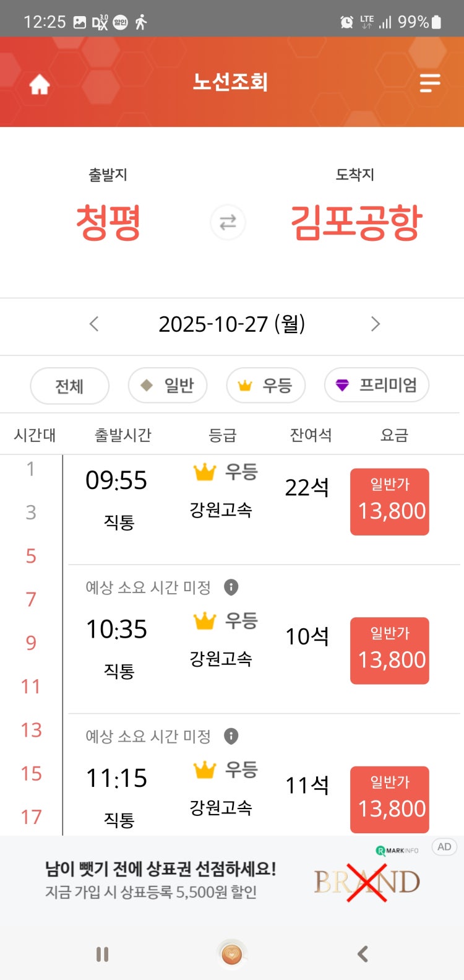Filter buses by 우등 grade
Screen dimensions: 464x980
pos(265,386)
